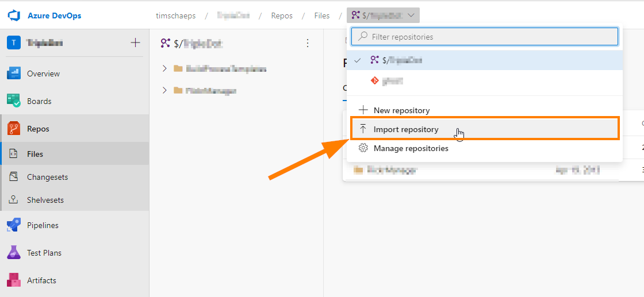Open the Artifacts section icon
The width and height of the screenshot is (644, 297).
coord(14,280)
